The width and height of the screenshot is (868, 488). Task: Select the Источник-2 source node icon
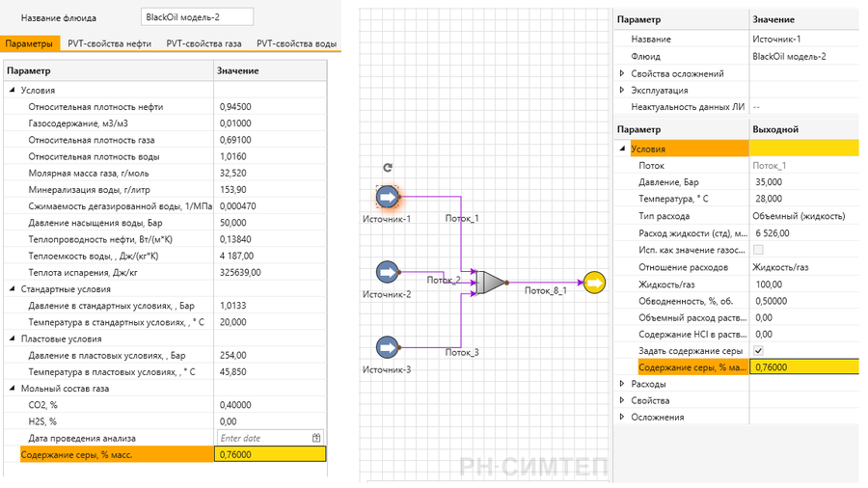click(388, 272)
